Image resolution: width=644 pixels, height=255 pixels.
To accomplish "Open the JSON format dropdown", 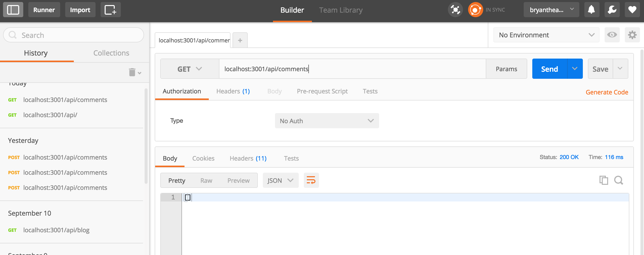I will point(281,180).
